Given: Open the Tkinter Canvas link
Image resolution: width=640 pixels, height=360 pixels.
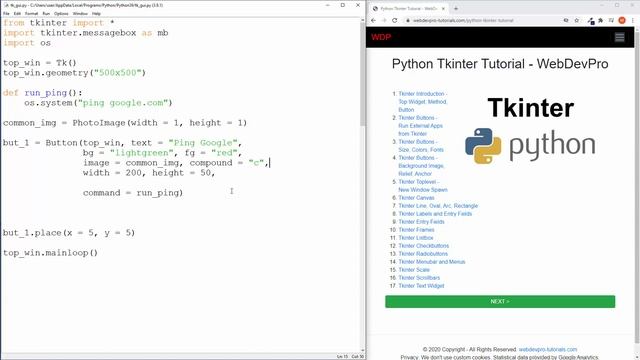Looking at the screenshot, I should click(x=416, y=198).
